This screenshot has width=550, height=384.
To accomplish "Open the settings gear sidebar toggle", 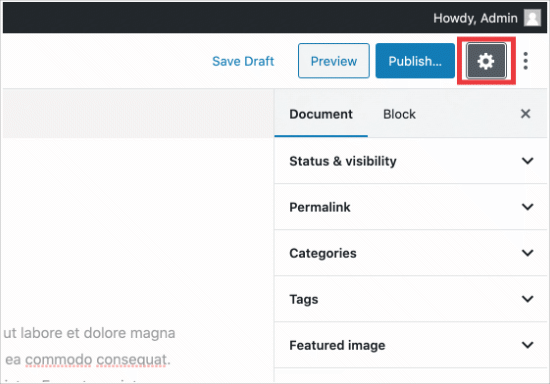I will (x=486, y=61).
